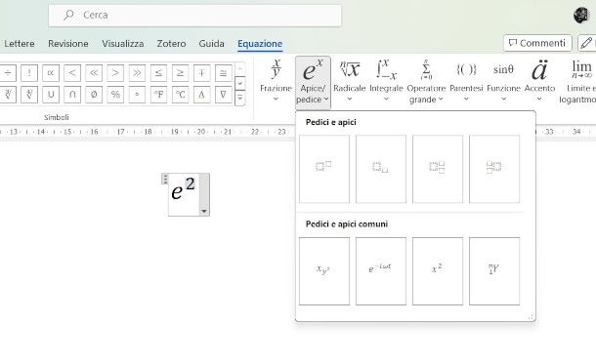Insert the approximately equal symbol
The width and height of the screenshot is (596, 364).
(x=224, y=72)
